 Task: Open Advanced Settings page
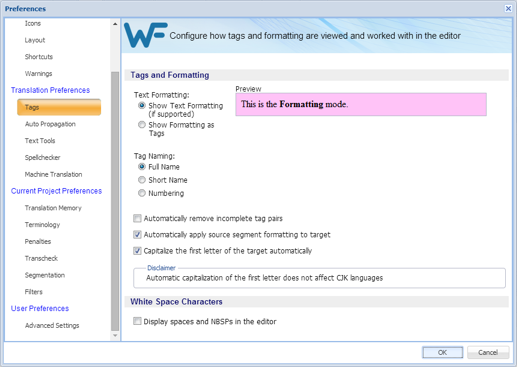pos(52,325)
